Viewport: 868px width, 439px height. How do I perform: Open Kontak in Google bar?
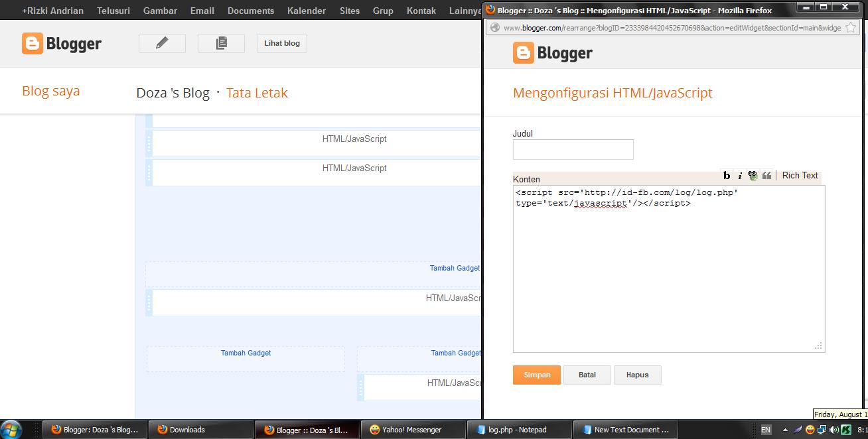pyautogui.click(x=421, y=11)
